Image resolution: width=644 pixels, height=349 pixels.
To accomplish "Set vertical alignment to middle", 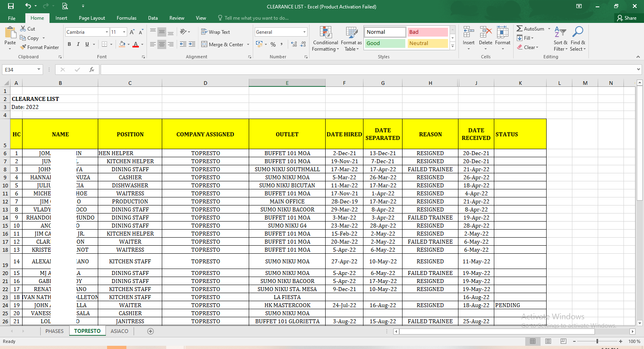I will [161, 32].
